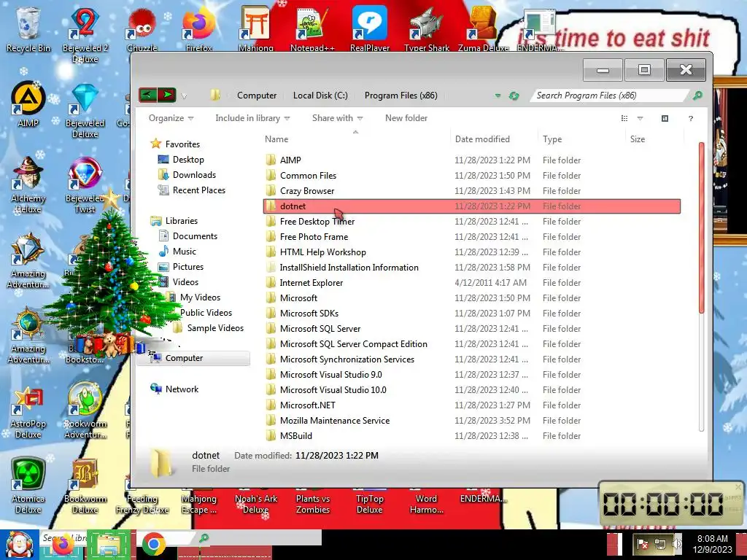Open Zuma Deluxe desktop shortcut
747x560 pixels.
click(x=483, y=28)
